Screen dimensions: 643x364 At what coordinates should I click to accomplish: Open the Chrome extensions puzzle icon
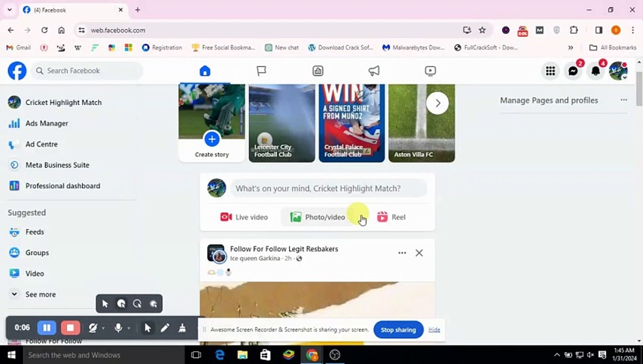pos(574,30)
